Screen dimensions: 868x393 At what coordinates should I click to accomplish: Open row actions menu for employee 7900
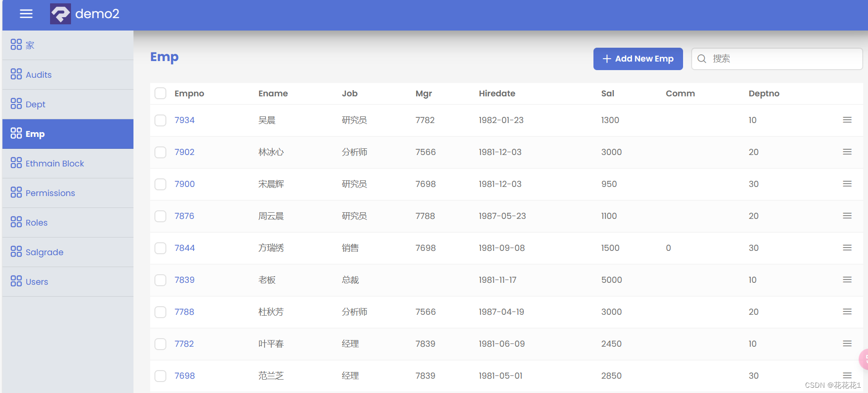(847, 184)
